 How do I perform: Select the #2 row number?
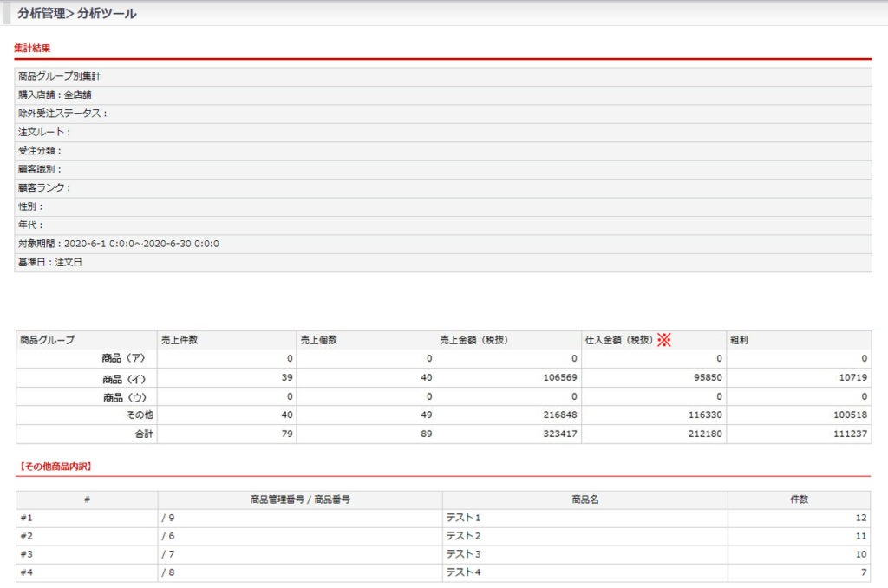click(27, 536)
